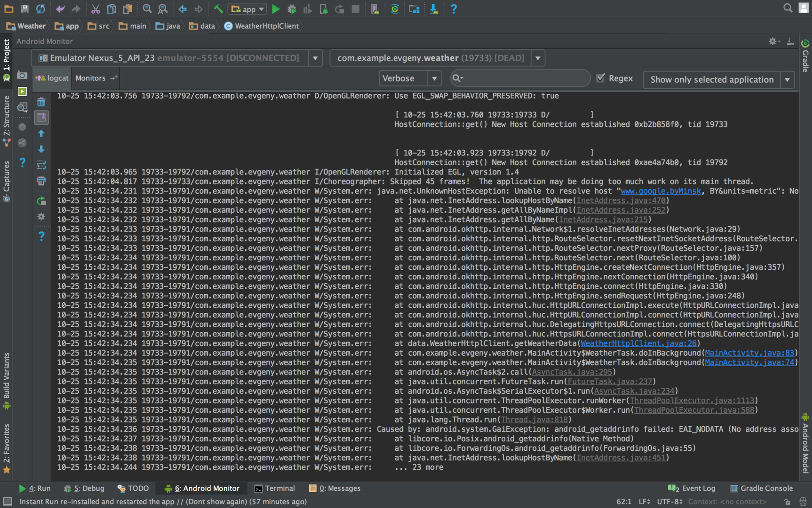812x508 pixels.
Task: Click the Weather breadcrumb root
Action: (26, 26)
